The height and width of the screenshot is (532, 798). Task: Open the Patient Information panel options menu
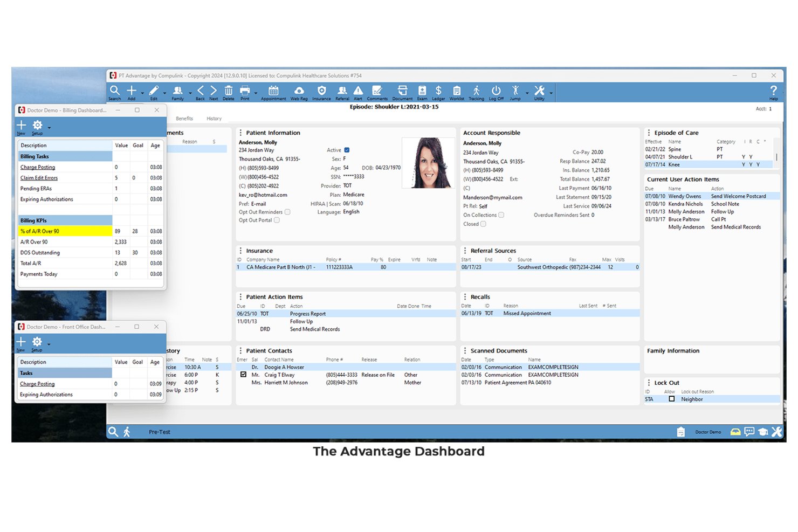coord(240,133)
